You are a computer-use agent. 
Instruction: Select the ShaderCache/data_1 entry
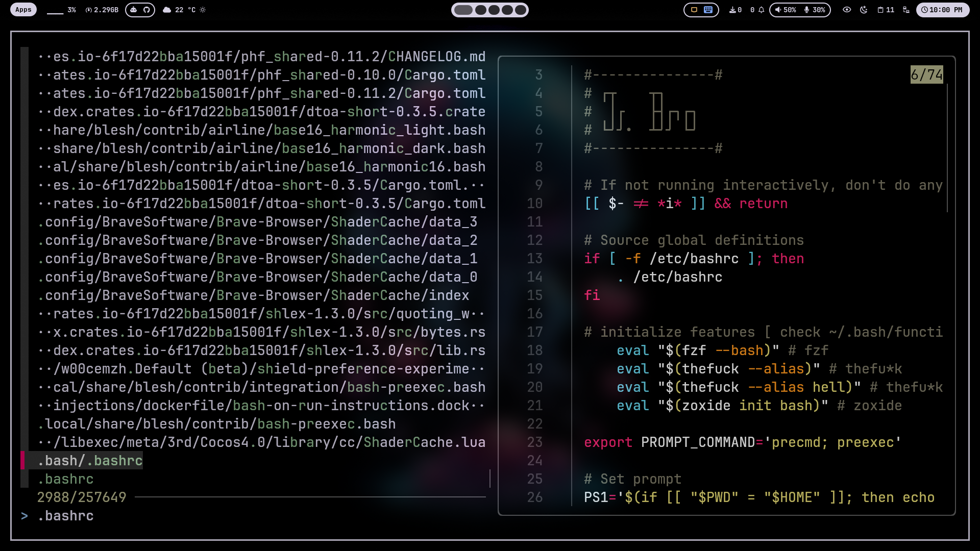(x=257, y=259)
